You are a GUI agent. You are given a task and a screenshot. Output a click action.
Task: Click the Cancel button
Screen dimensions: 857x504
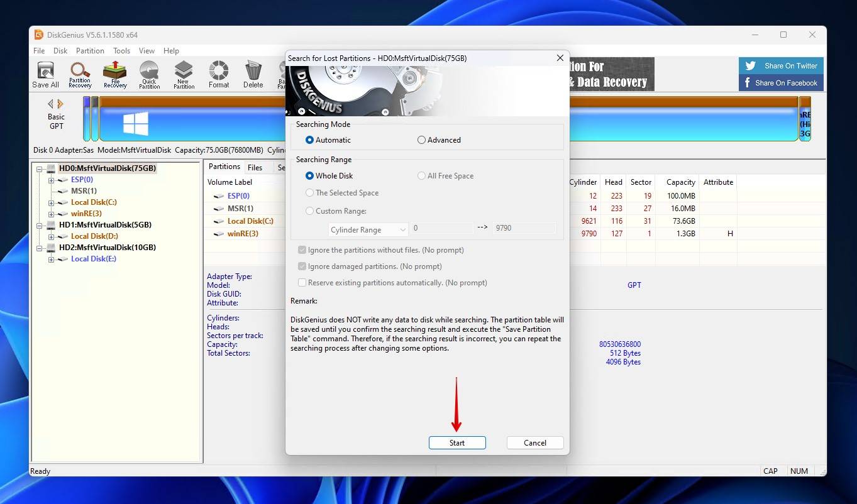tap(535, 442)
